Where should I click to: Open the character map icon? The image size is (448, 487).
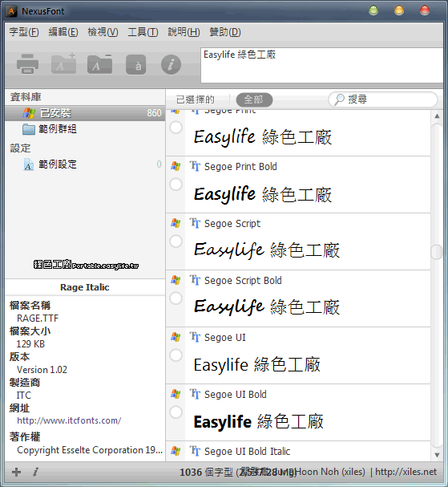136,65
